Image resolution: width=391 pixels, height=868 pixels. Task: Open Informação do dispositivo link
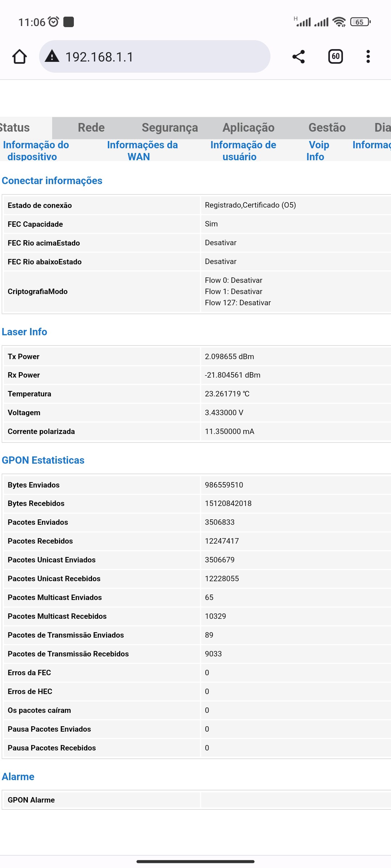[x=35, y=150]
